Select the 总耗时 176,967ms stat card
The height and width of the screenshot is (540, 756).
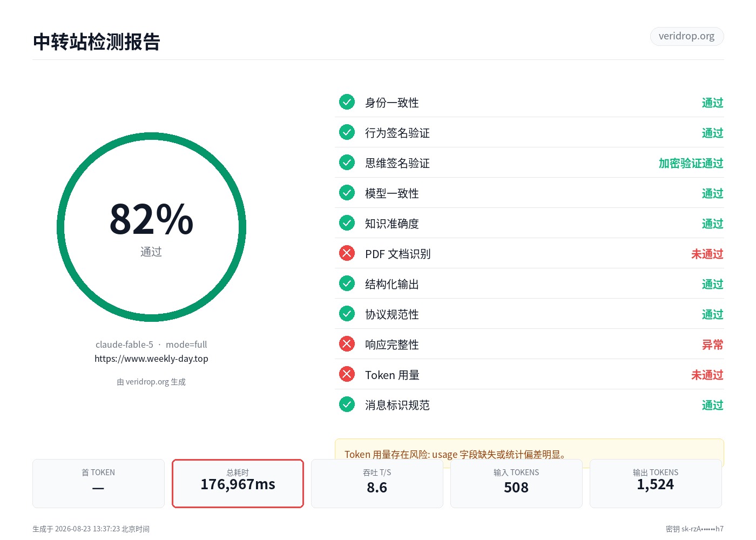(x=238, y=483)
